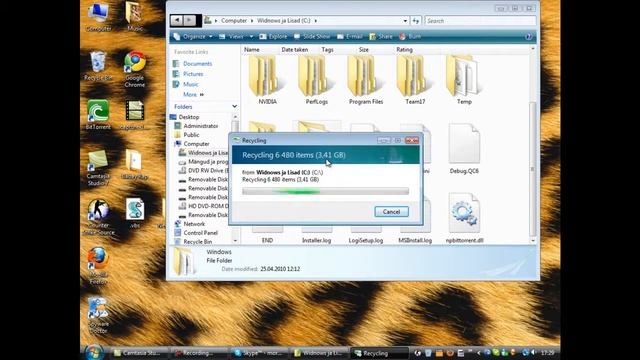
Task: Refresh the Explorer address bar
Action: click(416, 20)
